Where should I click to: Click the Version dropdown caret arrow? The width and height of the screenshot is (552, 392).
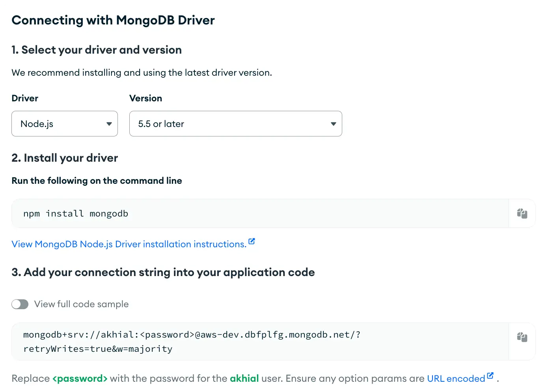(x=333, y=124)
